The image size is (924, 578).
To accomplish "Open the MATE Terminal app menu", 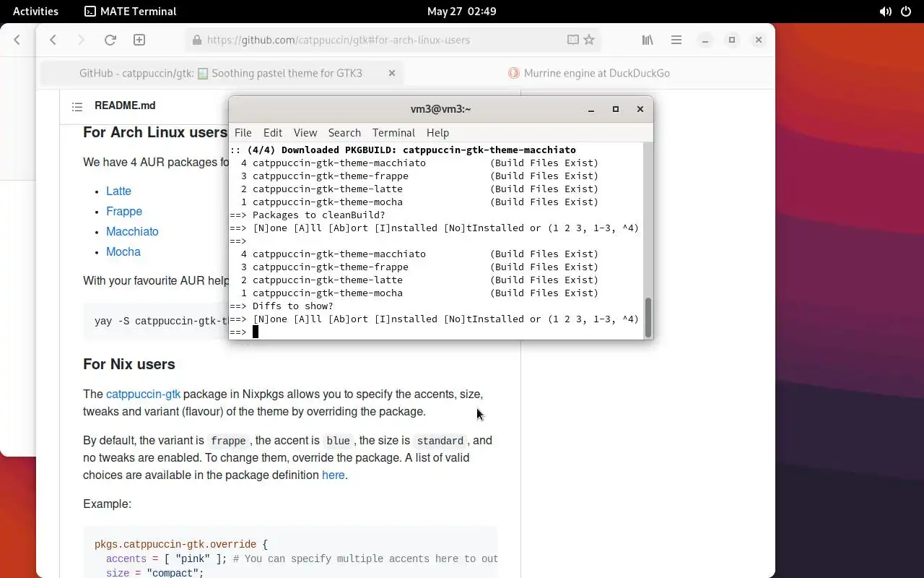I will [x=131, y=11].
